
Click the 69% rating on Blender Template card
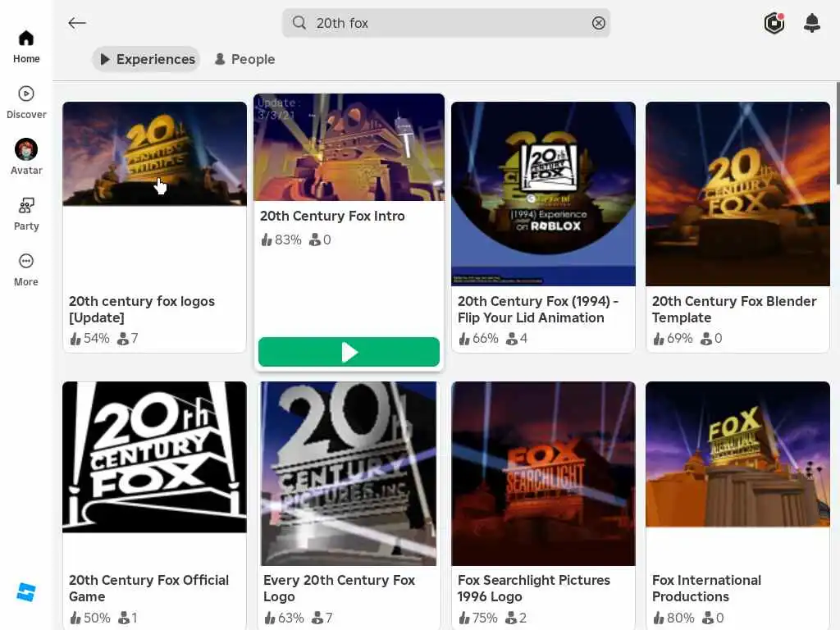click(673, 339)
